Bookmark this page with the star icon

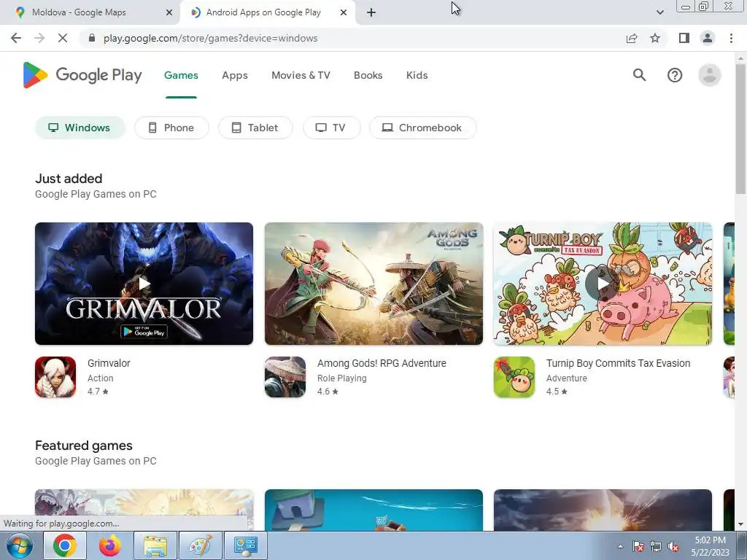(655, 38)
